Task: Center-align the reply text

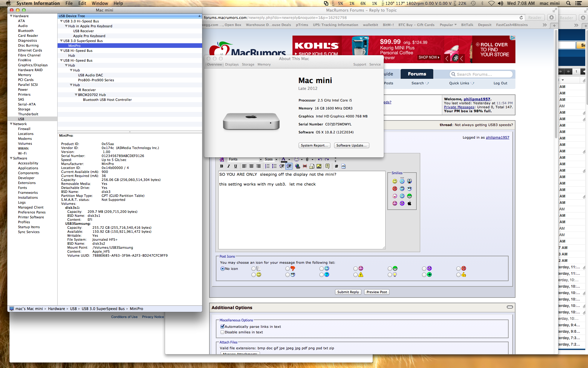Action: pyautogui.click(x=251, y=166)
